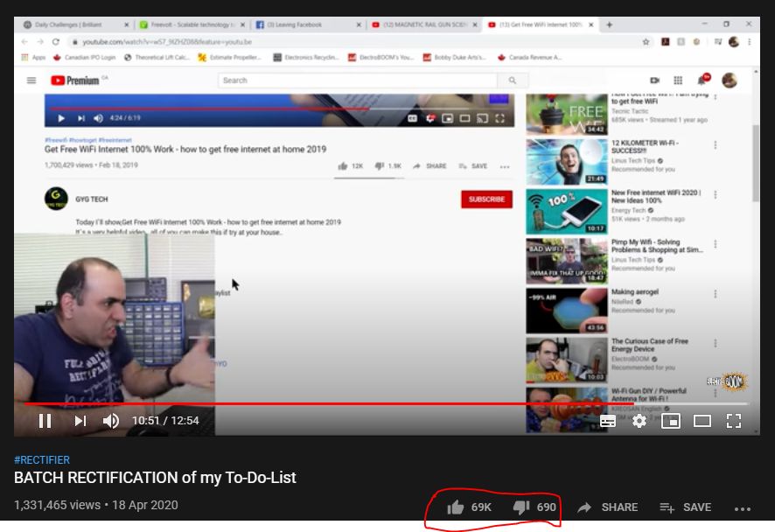The height and width of the screenshot is (532, 775).
Task: Click the ElectroBOOM watermark logo
Action: point(726,381)
